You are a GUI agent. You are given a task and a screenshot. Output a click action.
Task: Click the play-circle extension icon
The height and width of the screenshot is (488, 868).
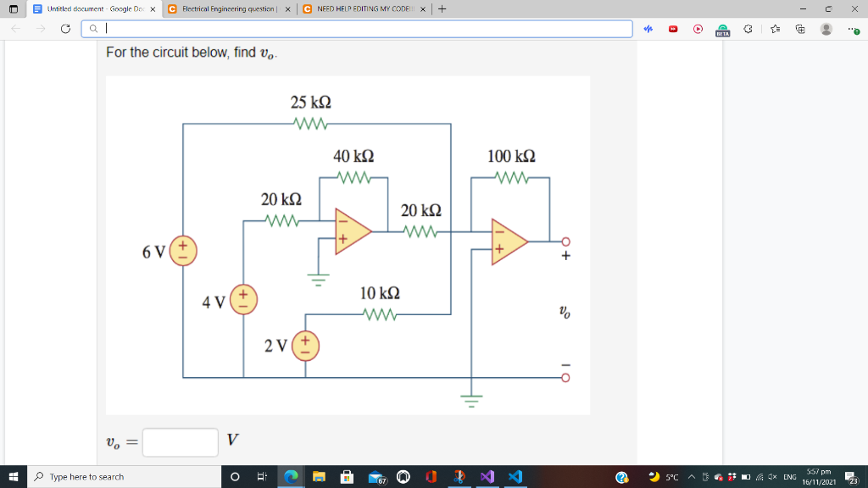click(x=698, y=28)
